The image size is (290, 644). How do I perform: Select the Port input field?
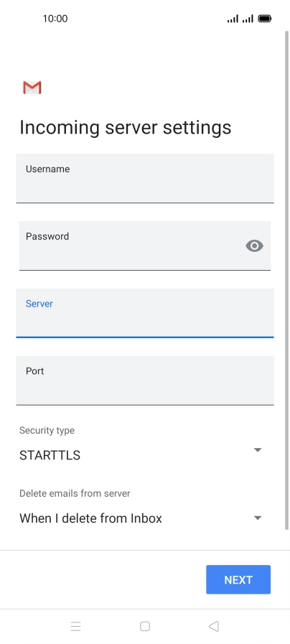coord(145,381)
